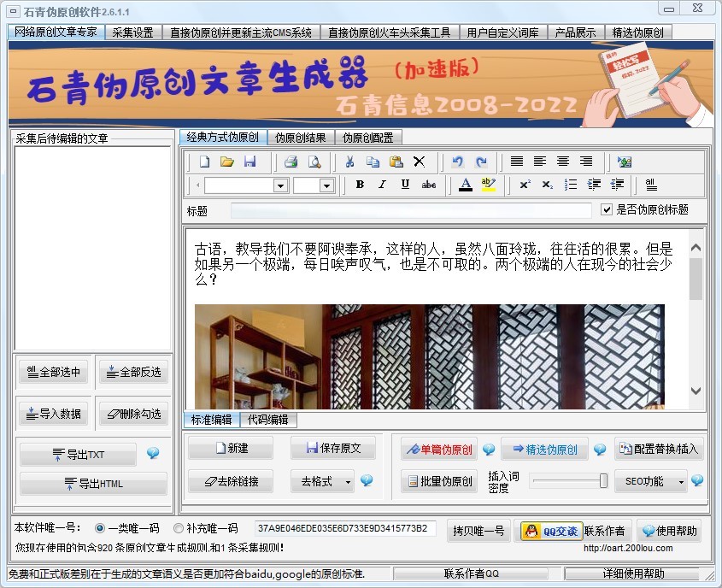Viewport: 722px width, 588px height.
Task: Click select-all icon in formatting toolbar
Action: [x=650, y=185]
